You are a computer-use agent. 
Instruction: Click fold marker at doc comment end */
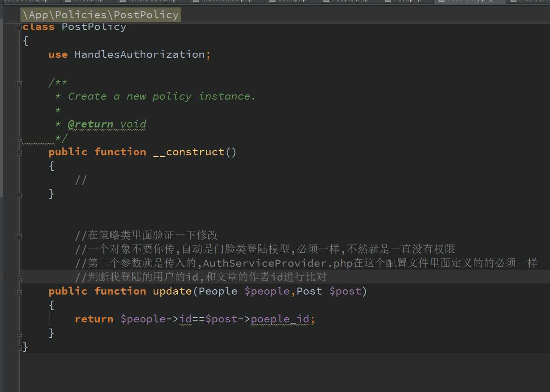19,139
